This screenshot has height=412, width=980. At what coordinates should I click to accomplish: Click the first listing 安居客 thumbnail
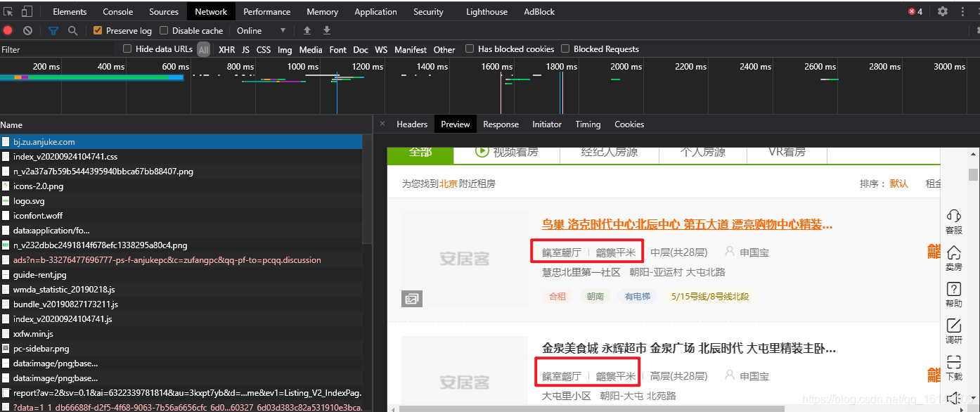(465, 259)
